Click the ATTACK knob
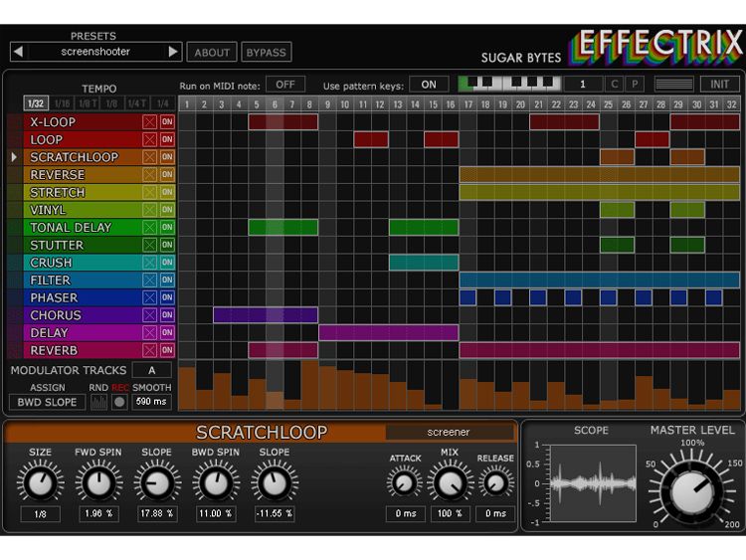The image size is (746, 560). click(404, 483)
